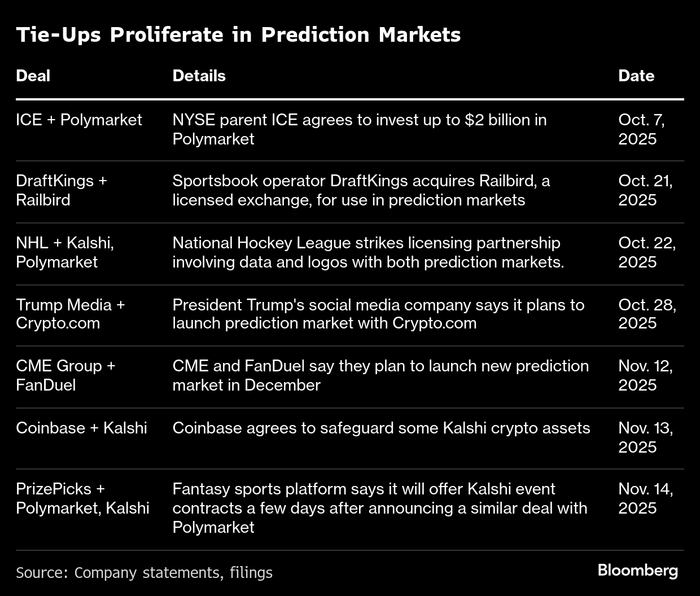Click the Bloomberg logo
The height and width of the screenshot is (596, 700).
(x=638, y=571)
